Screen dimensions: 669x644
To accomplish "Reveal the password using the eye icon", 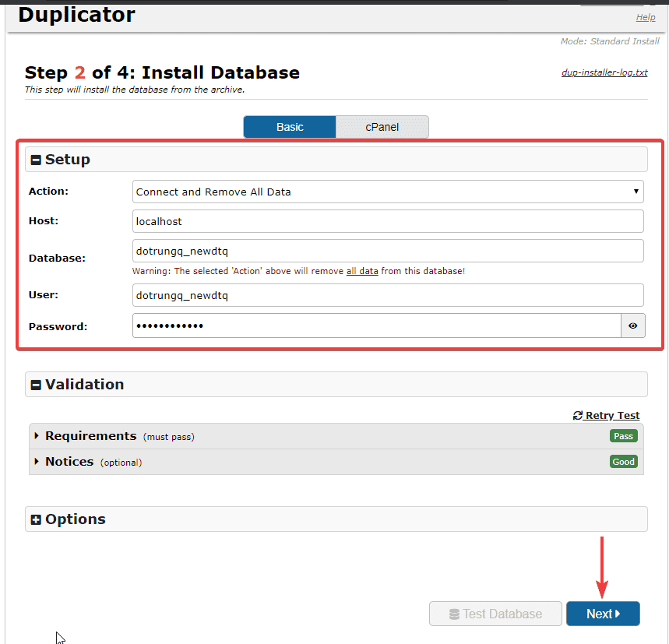I will (x=632, y=326).
